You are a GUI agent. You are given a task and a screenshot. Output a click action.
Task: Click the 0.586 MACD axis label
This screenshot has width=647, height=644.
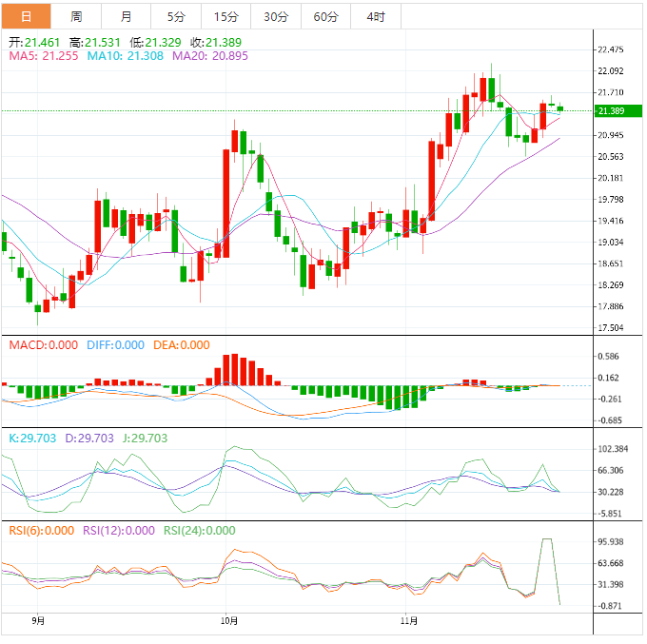point(608,357)
